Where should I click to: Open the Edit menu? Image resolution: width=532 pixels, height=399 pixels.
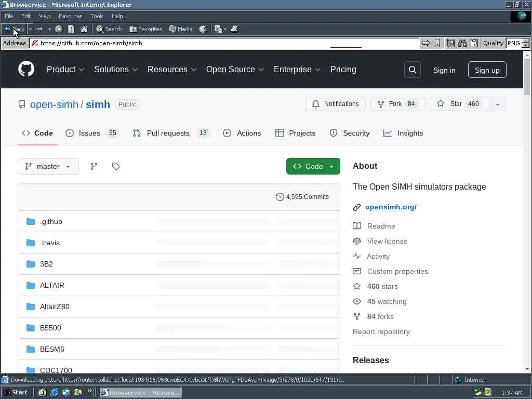pyautogui.click(x=26, y=16)
